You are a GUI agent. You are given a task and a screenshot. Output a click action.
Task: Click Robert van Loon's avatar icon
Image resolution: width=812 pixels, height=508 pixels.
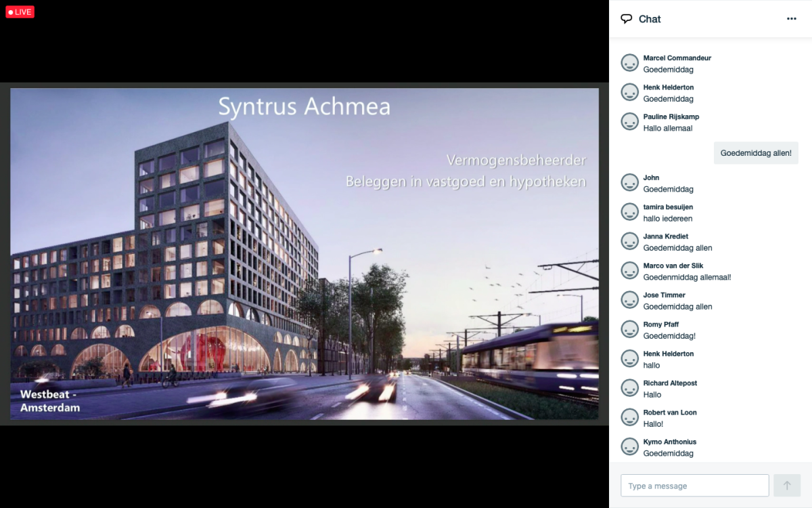(x=630, y=417)
